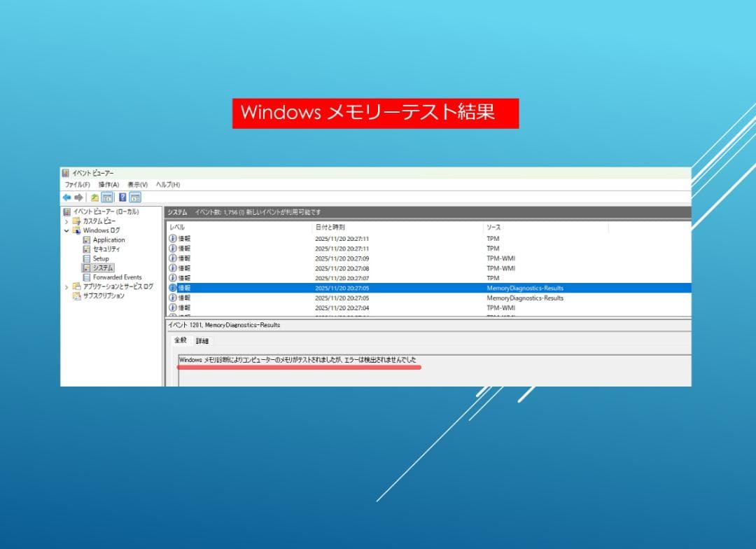Switch to the 詳細 tab
Screen dimensions: 756x549
coord(201,340)
